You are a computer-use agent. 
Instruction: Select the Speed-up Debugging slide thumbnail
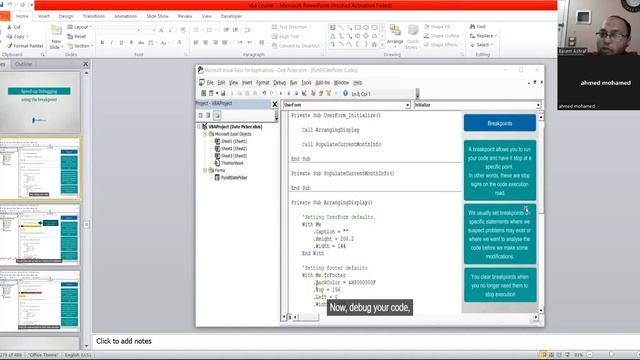pyautogui.click(x=40, y=102)
